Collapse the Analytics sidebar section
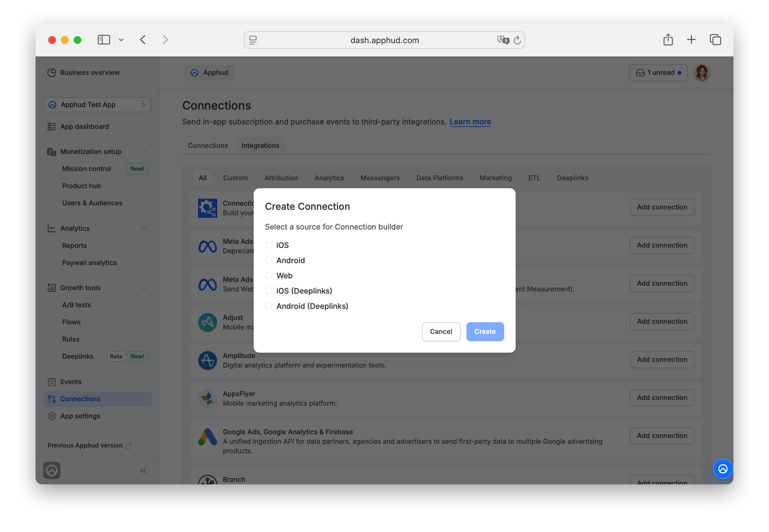769x532 pixels. point(144,228)
